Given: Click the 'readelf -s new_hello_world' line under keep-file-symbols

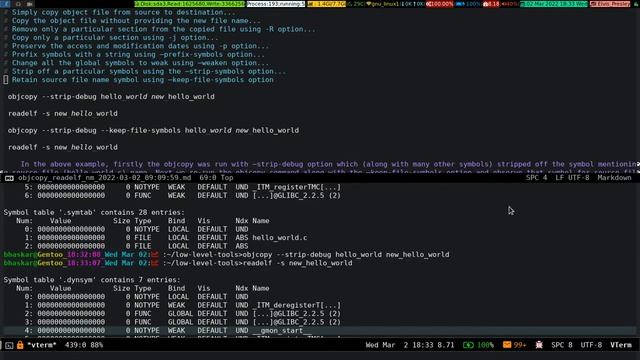Looking at the screenshot, I should 63,147.
